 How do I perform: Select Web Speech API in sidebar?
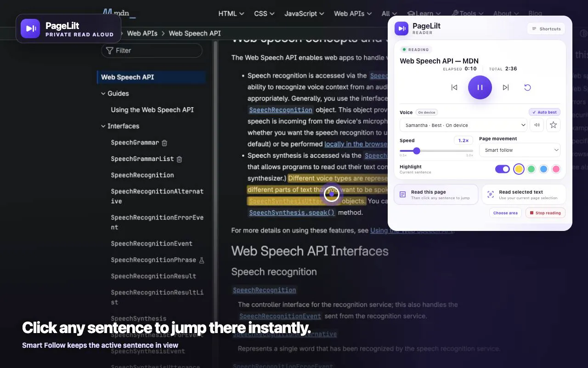[151, 77]
